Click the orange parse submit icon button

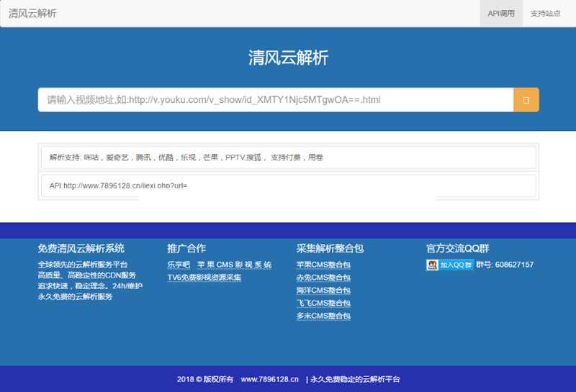pyautogui.click(x=526, y=100)
